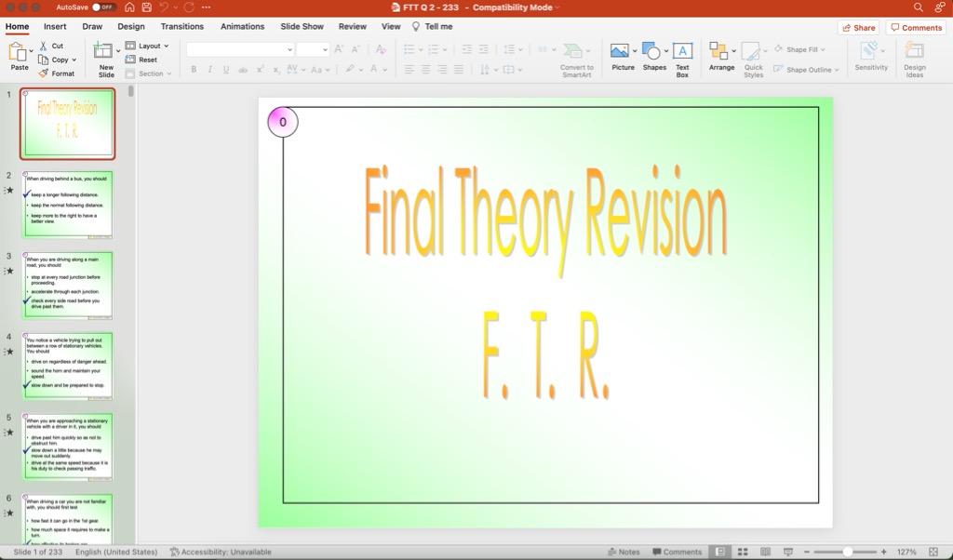Switch to the Transitions tab

181,26
